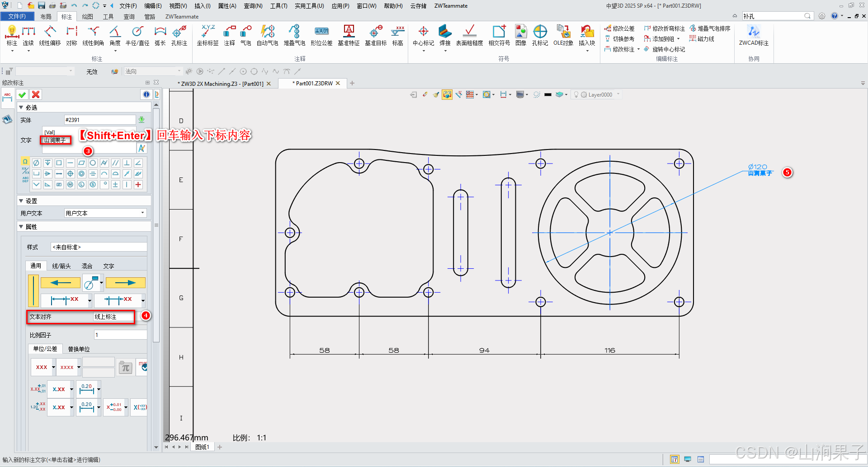Click the 自动气泡 auto balloon tool
Screen dimensions: 868x467
tap(268, 36)
